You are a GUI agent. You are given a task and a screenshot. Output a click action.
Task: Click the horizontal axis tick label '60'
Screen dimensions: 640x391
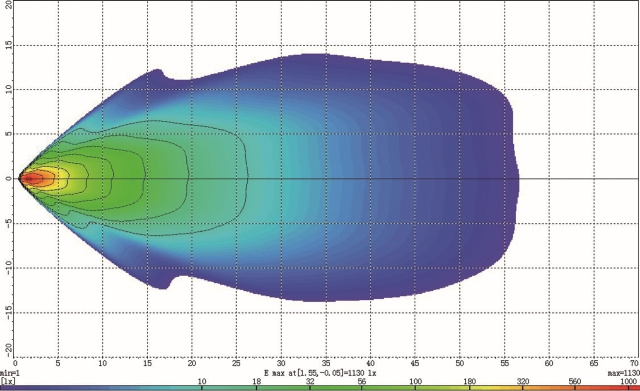(x=549, y=363)
